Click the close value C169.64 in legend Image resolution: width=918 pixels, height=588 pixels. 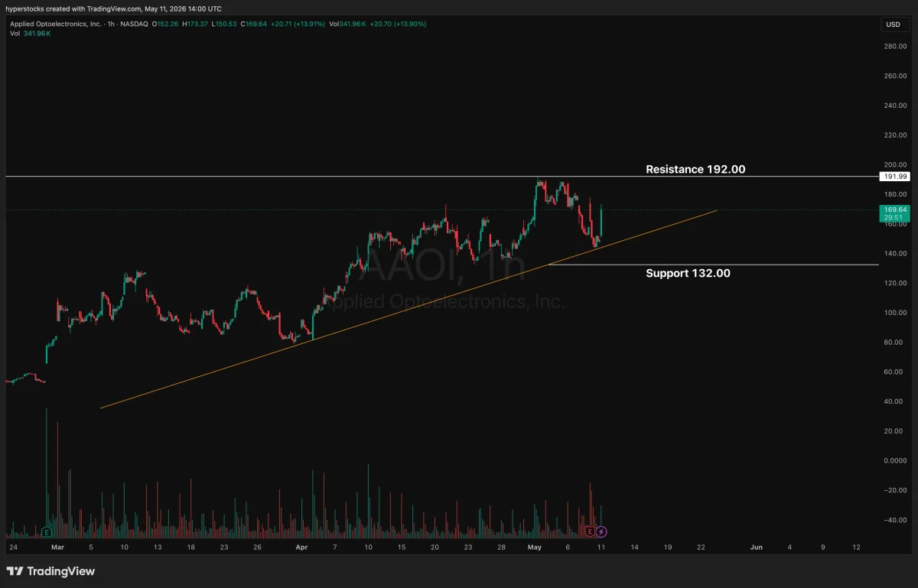coord(256,24)
